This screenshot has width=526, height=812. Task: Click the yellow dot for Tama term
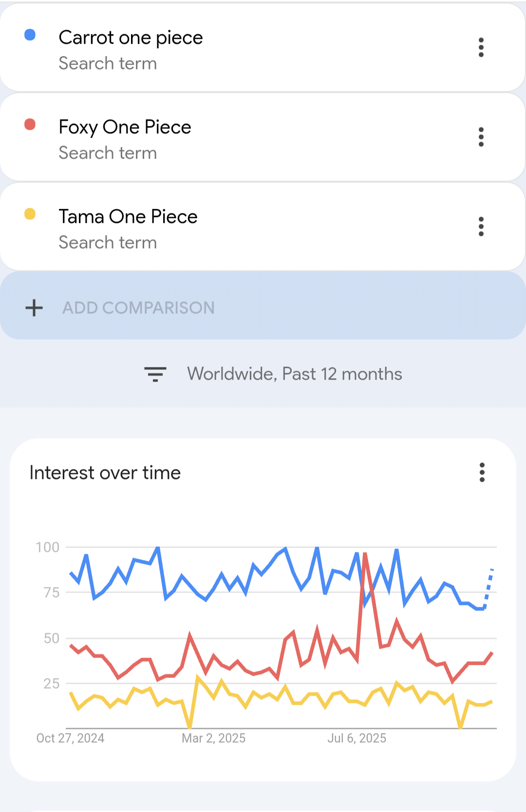30,214
